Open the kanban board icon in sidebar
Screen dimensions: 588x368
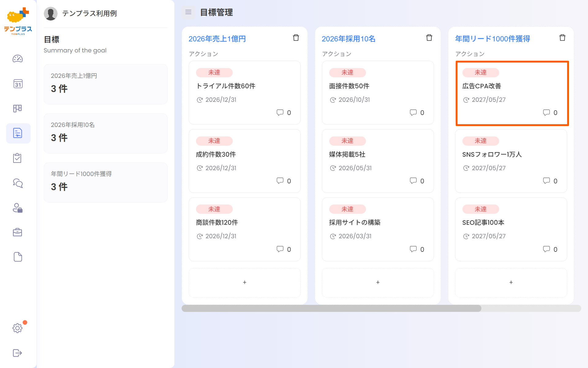pos(17,108)
